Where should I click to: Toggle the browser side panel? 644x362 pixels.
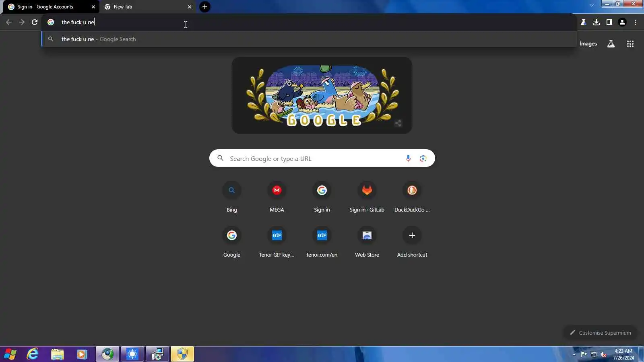point(609,22)
